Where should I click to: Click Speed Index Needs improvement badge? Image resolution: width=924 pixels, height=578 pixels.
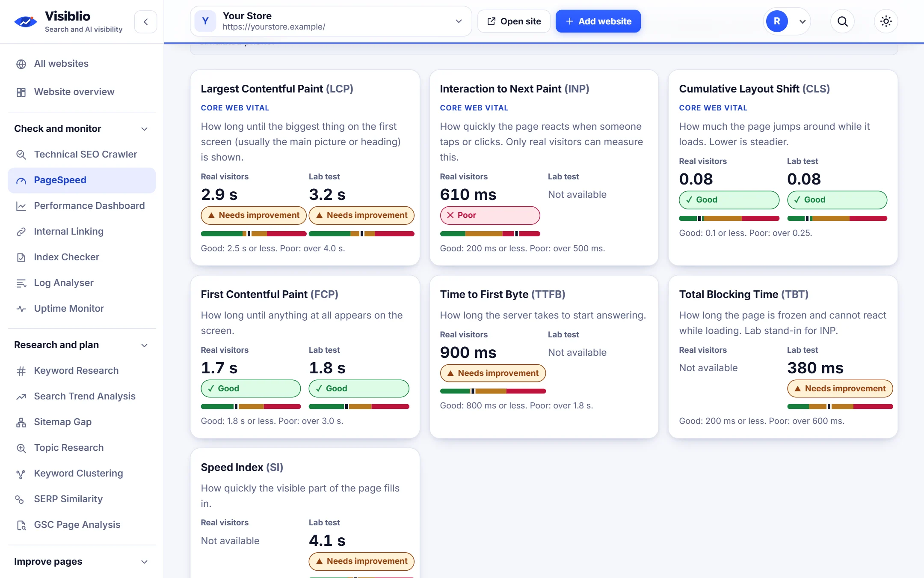coord(361,561)
